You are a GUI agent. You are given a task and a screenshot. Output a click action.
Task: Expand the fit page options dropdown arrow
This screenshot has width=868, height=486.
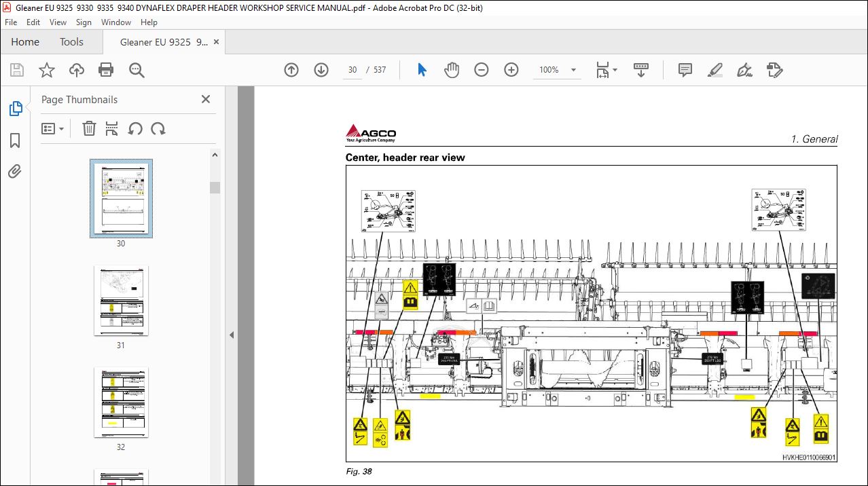coord(615,70)
